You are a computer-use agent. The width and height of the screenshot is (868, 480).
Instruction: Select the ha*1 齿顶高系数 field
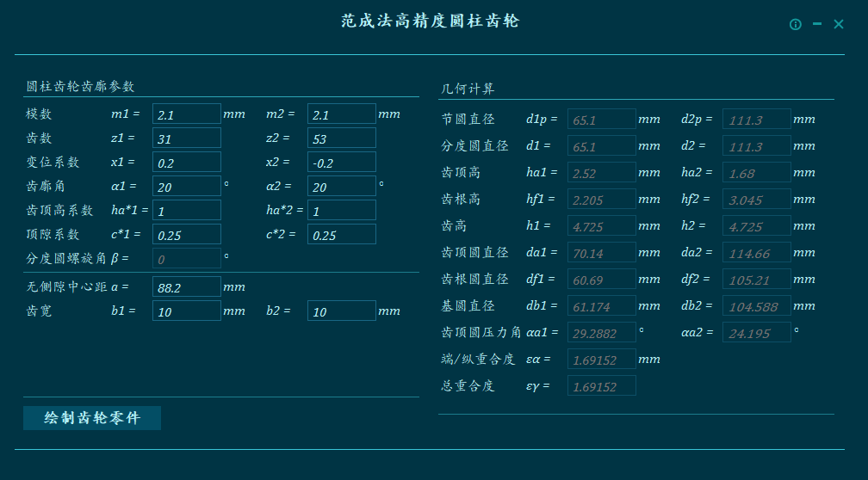click(187, 211)
